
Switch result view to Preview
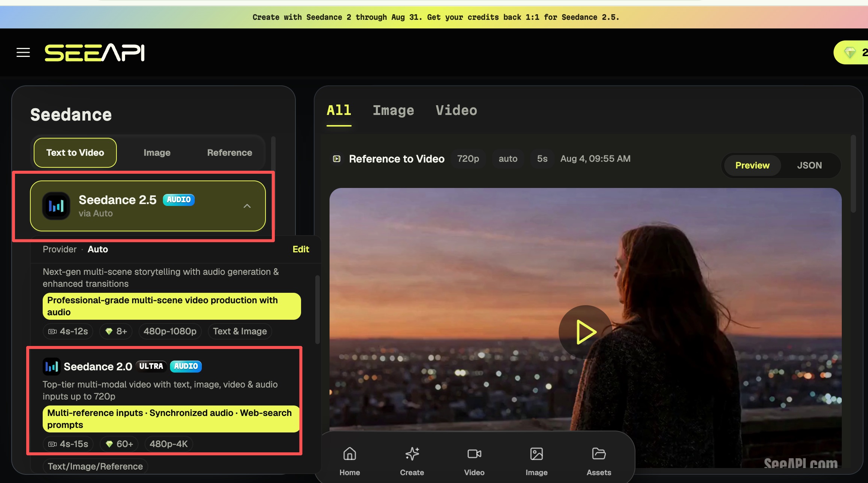point(752,165)
